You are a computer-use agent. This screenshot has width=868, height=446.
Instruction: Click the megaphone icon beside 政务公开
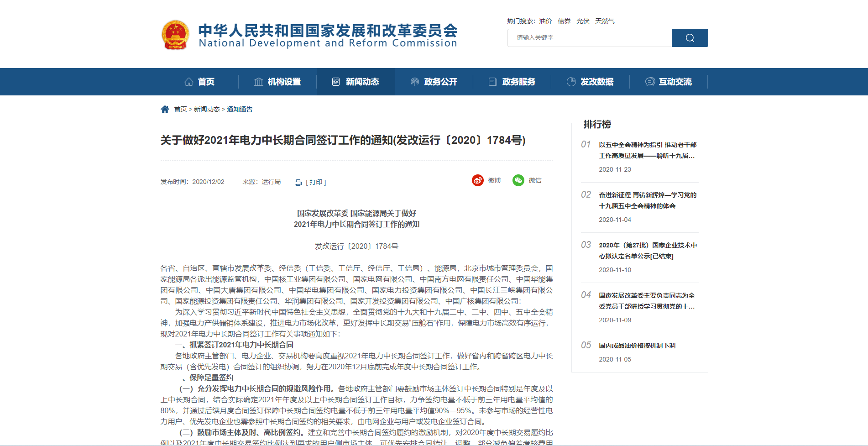tap(414, 81)
